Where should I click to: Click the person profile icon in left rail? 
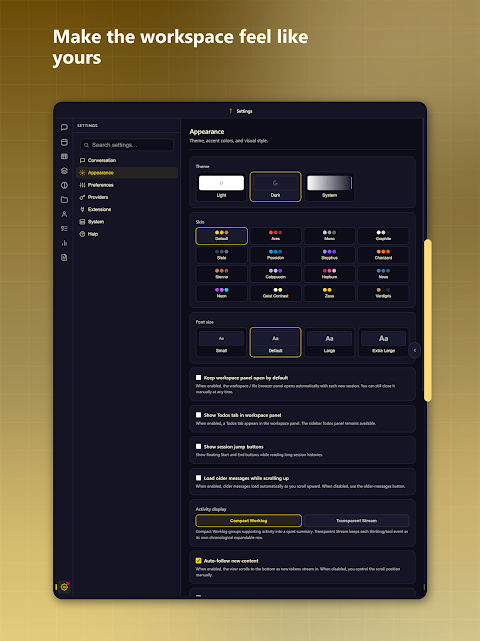pos(64,214)
